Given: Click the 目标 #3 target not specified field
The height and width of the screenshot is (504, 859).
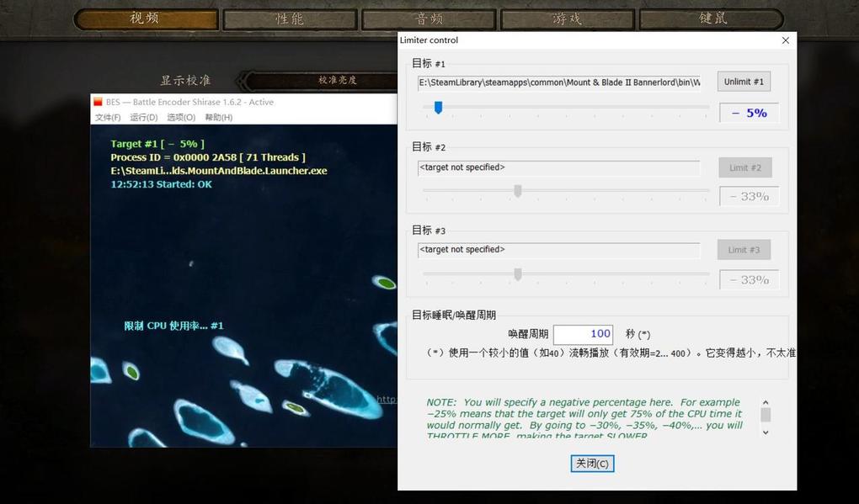Looking at the screenshot, I should [x=559, y=250].
